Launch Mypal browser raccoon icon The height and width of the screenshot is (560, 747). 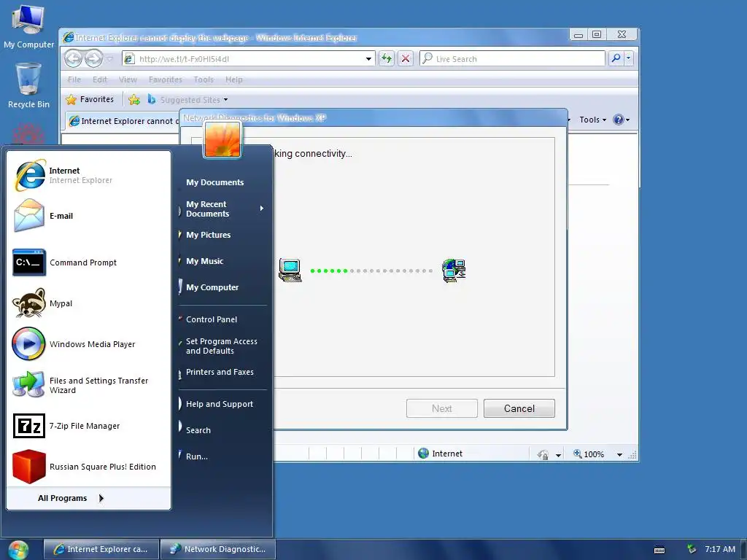coord(28,303)
